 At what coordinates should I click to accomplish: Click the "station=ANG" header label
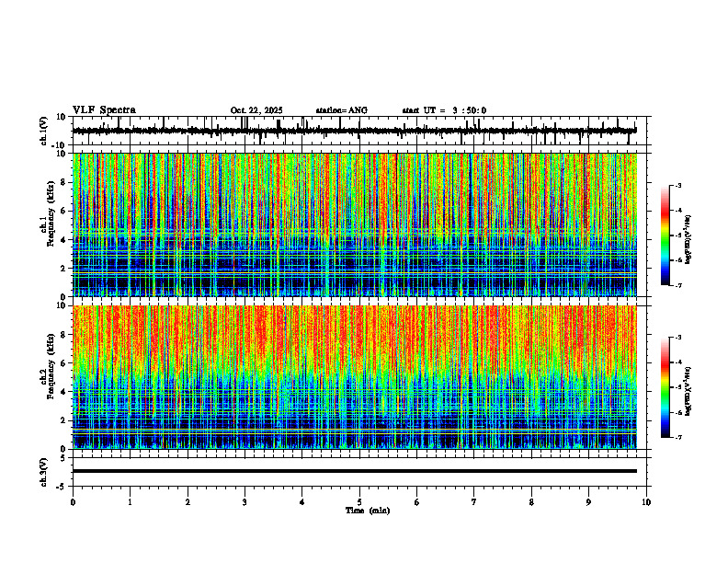[341, 110]
